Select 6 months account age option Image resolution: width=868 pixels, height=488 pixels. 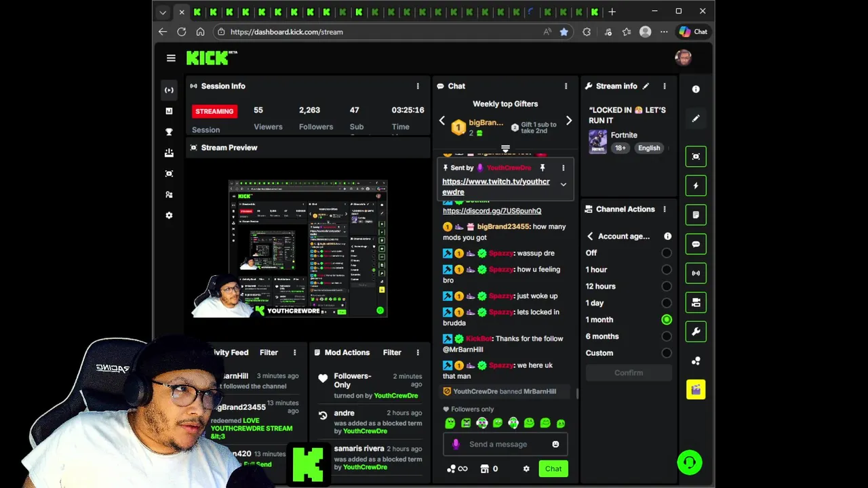667,337
